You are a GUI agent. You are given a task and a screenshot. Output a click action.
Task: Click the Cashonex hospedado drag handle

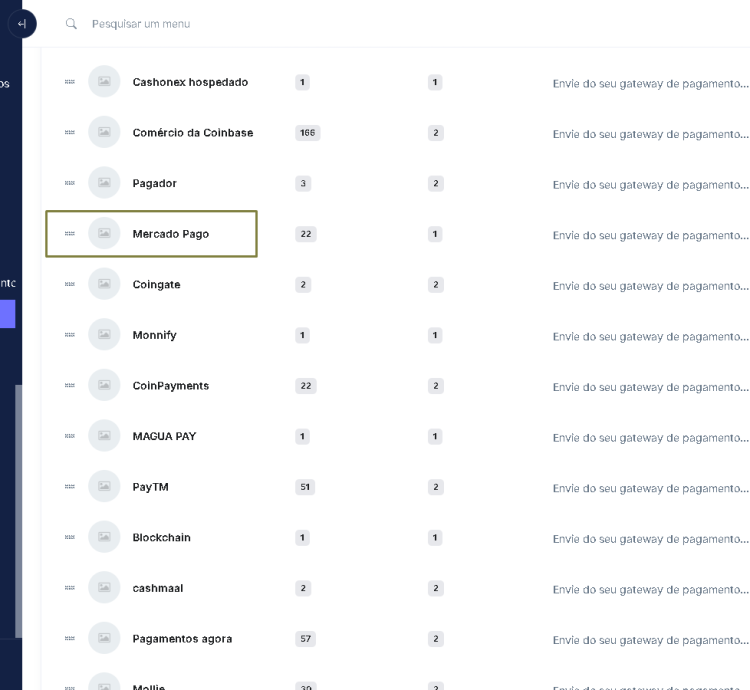(69, 82)
